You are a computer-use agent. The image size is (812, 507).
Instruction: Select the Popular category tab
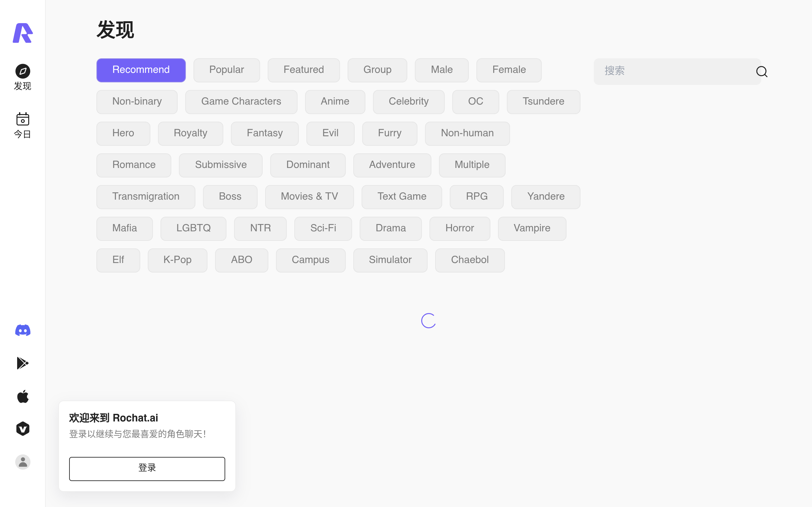pyautogui.click(x=226, y=70)
